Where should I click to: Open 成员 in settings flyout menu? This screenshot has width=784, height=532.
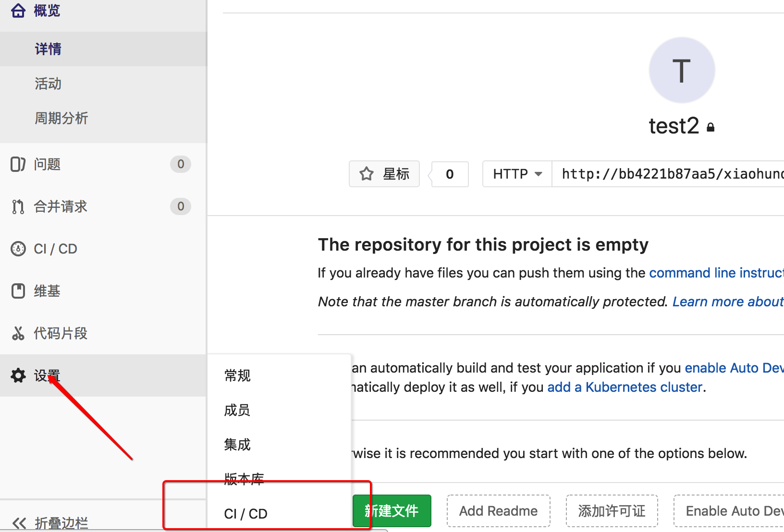(x=237, y=410)
